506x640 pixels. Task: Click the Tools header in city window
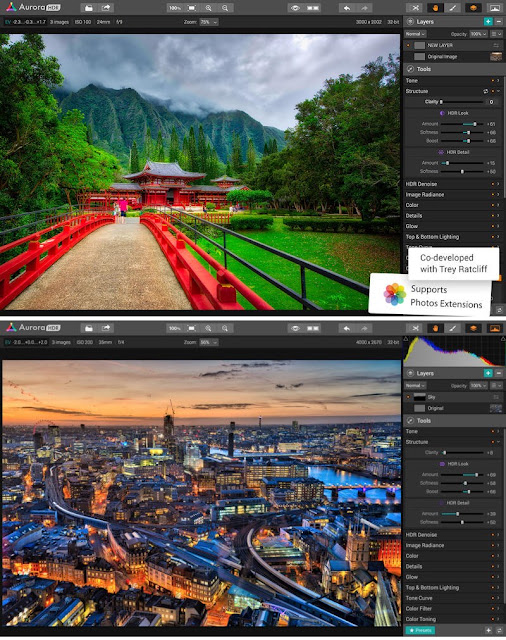(x=454, y=420)
